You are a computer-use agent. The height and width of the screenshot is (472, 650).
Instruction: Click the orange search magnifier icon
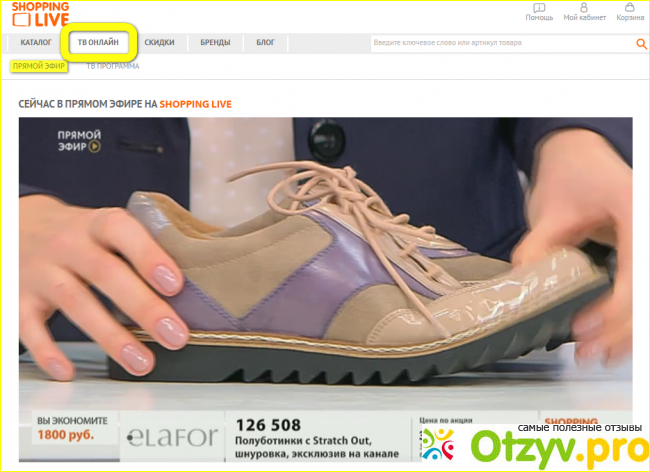[x=641, y=44]
